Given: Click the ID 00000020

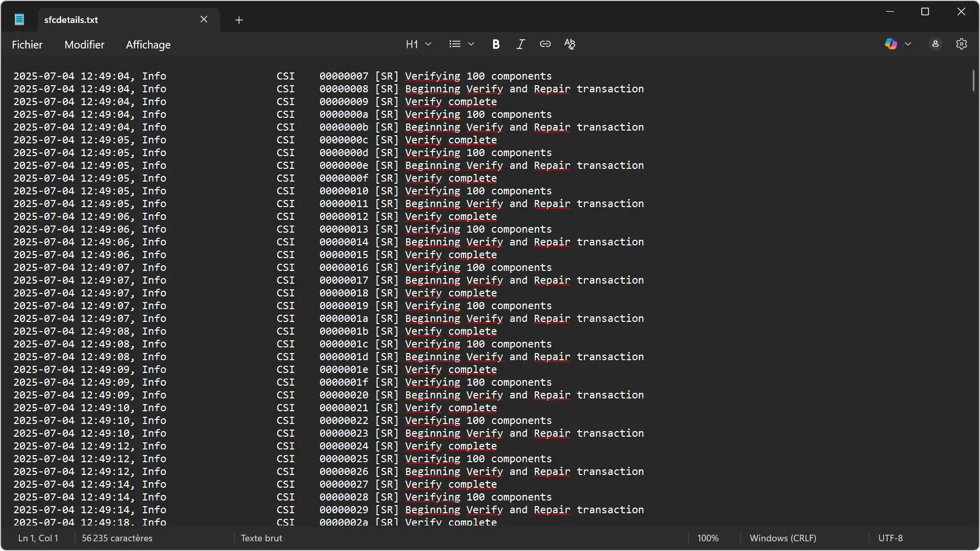Looking at the screenshot, I should [x=344, y=395].
